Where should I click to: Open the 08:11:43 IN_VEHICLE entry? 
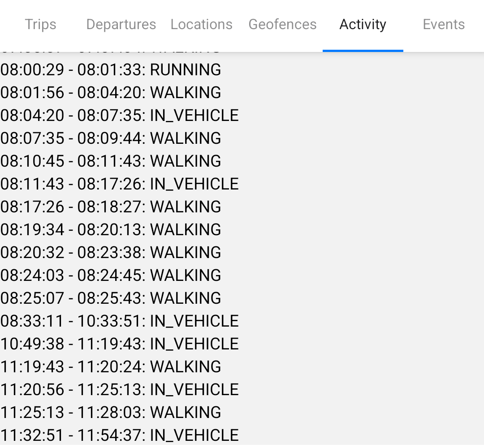point(119,183)
